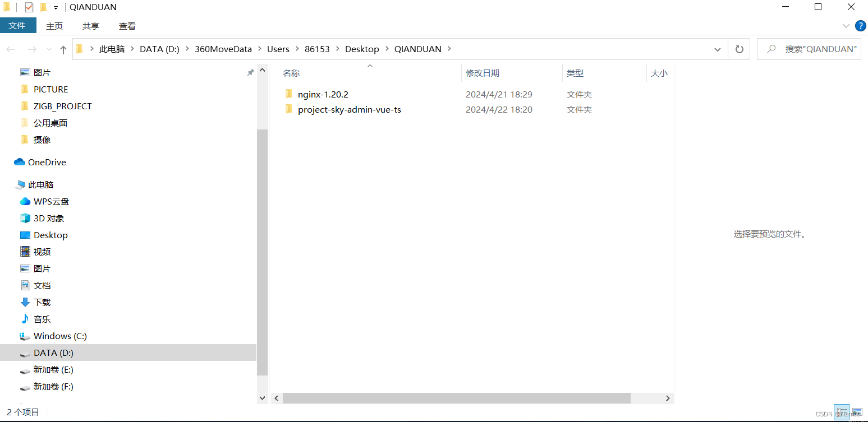Open the blue Help question mark icon
The height and width of the screenshot is (422, 868).
[x=860, y=26]
